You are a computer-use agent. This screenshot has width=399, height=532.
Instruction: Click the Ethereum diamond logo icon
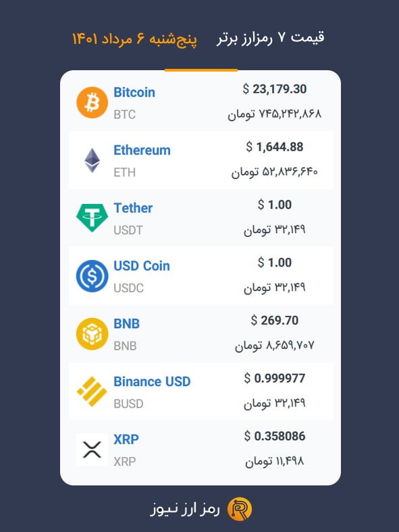(x=92, y=160)
